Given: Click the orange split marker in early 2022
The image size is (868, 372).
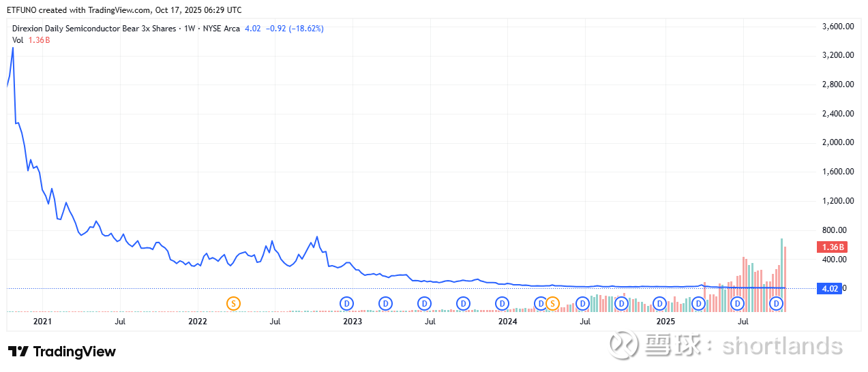Looking at the screenshot, I should 234,303.
